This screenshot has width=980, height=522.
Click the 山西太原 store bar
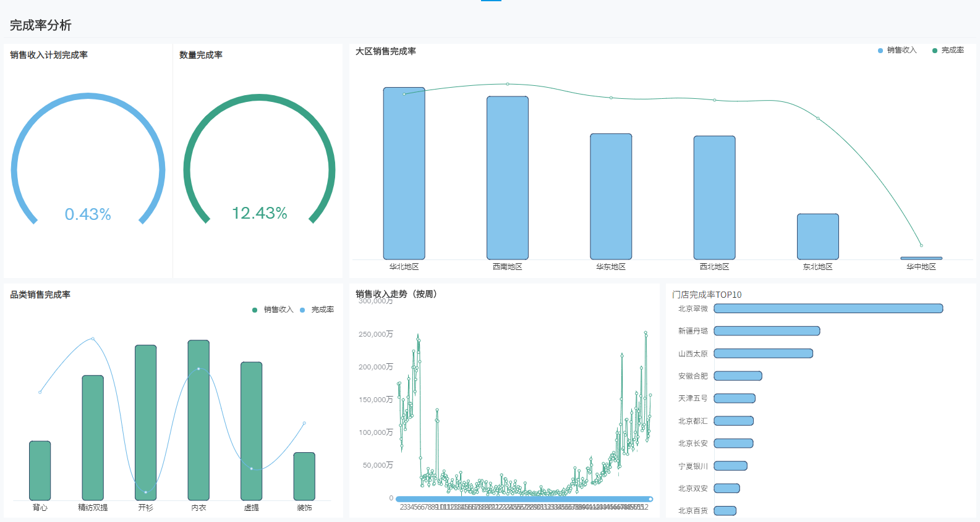click(763, 353)
